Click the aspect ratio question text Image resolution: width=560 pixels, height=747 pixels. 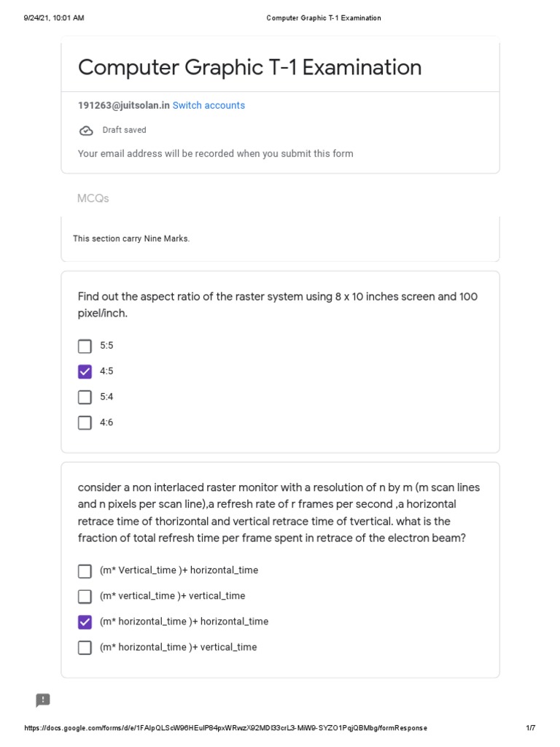278,305
